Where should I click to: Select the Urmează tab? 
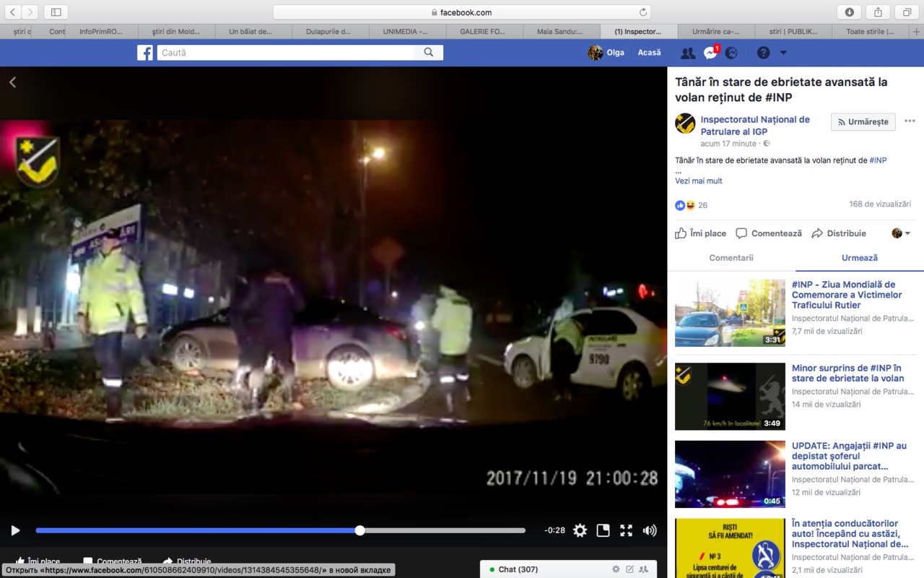(x=860, y=258)
